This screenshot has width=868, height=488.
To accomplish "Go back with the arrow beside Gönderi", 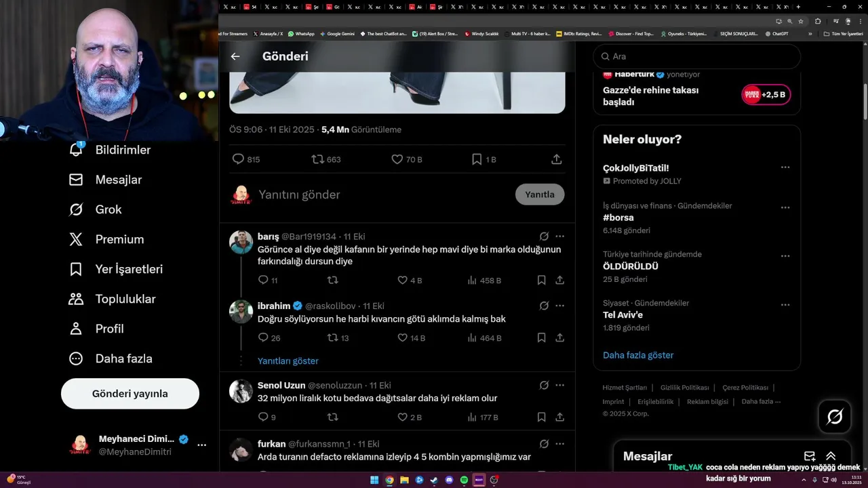I will (x=235, y=56).
